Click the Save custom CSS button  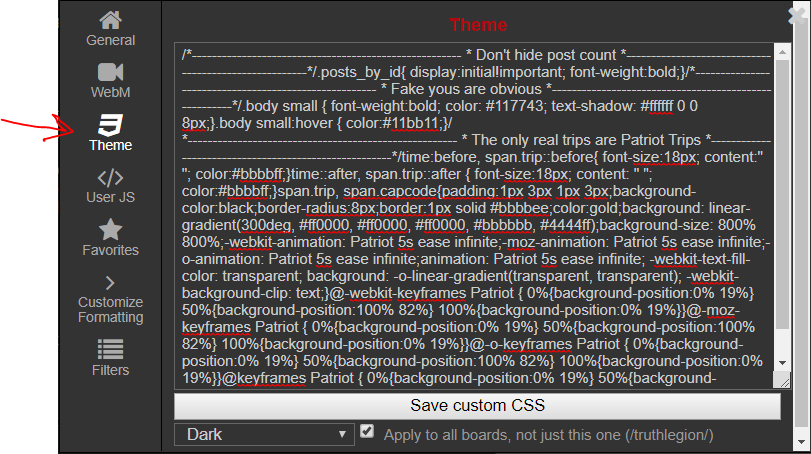(477, 406)
